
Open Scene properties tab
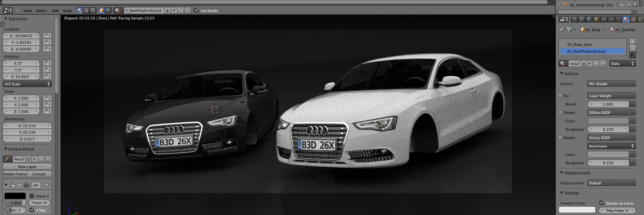582,19
